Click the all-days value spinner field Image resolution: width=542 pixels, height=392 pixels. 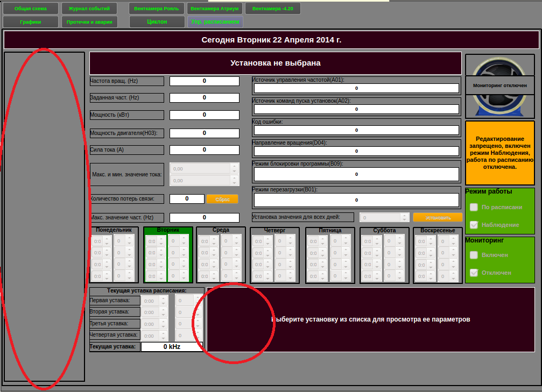click(x=381, y=218)
